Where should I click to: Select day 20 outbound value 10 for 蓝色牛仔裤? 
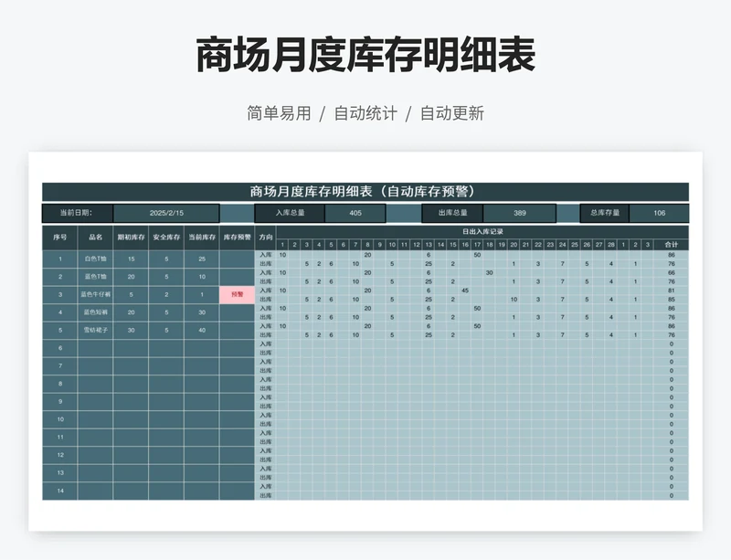click(514, 300)
